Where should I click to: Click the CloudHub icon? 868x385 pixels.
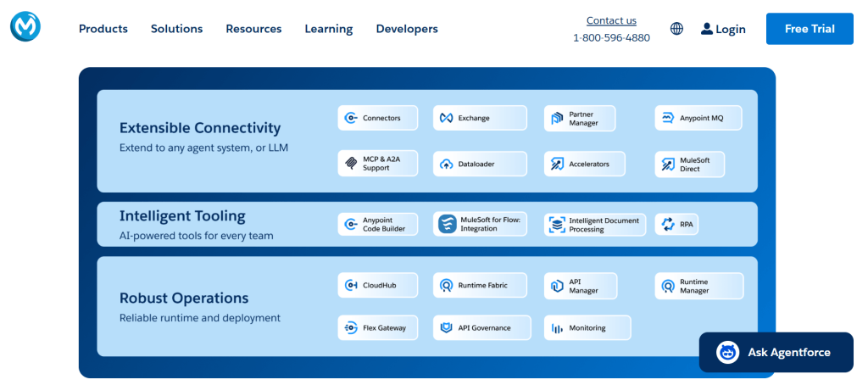coord(350,285)
